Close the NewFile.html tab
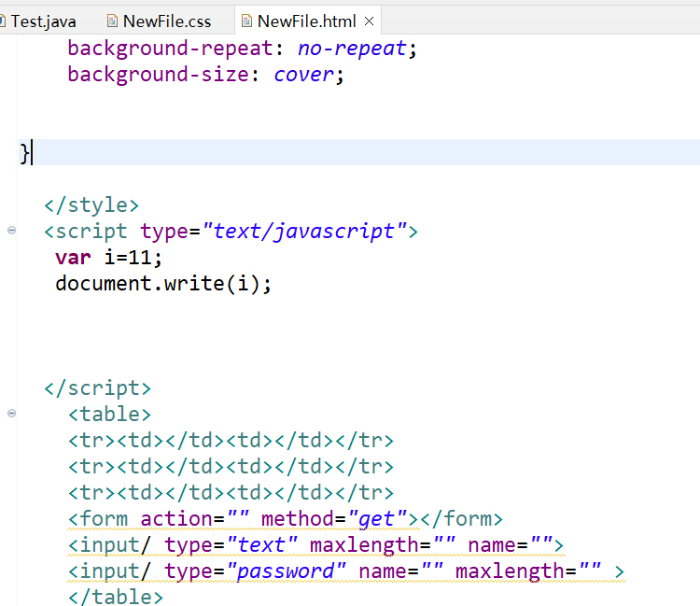The image size is (700, 606). coord(370,21)
